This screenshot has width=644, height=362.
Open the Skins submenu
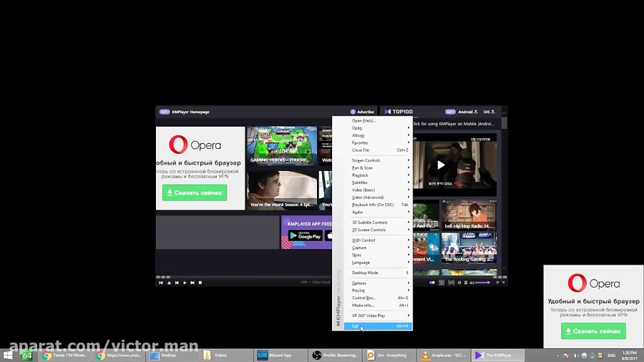pos(377,255)
